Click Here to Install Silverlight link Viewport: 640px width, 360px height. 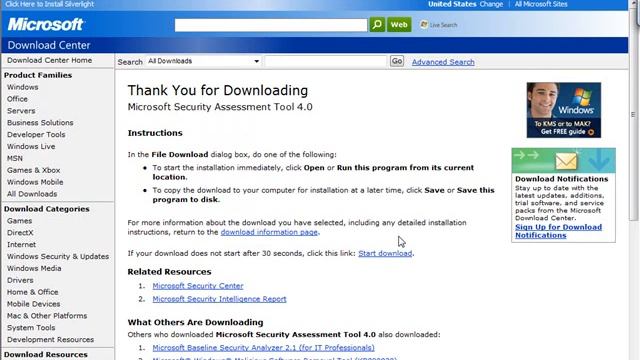[49, 4]
